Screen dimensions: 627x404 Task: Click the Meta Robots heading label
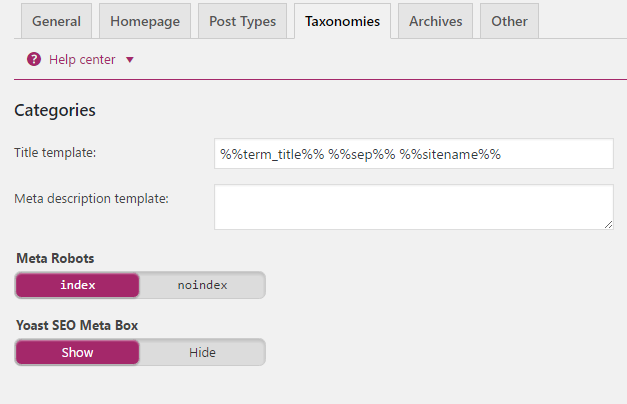point(55,258)
